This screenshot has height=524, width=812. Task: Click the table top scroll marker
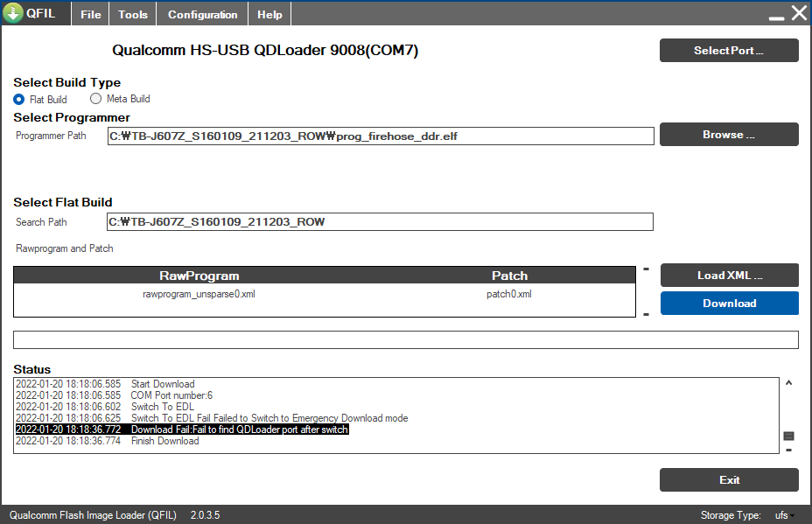coord(647,269)
